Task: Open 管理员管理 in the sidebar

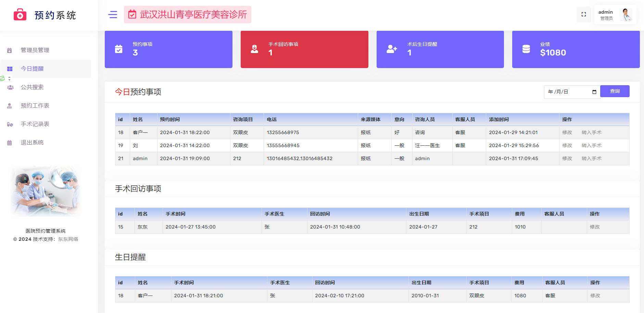Action: pos(35,50)
